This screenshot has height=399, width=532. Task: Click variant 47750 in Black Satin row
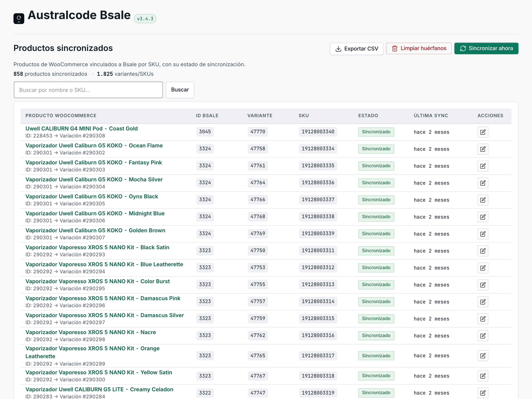[258, 251]
